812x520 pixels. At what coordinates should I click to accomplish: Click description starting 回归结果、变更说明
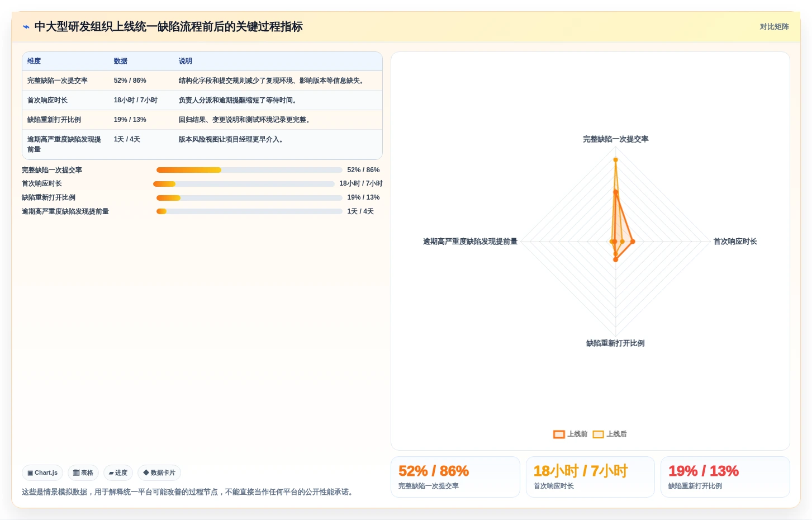tap(246, 120)
